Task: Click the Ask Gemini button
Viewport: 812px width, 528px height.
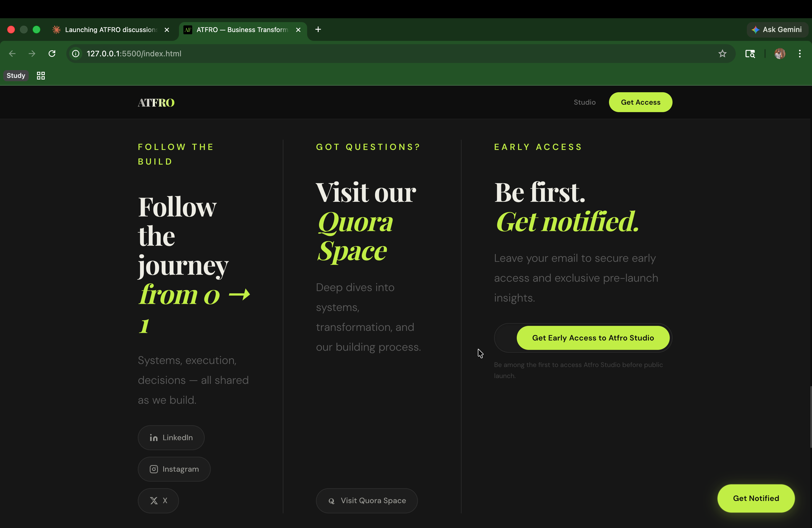Action: 777,30
